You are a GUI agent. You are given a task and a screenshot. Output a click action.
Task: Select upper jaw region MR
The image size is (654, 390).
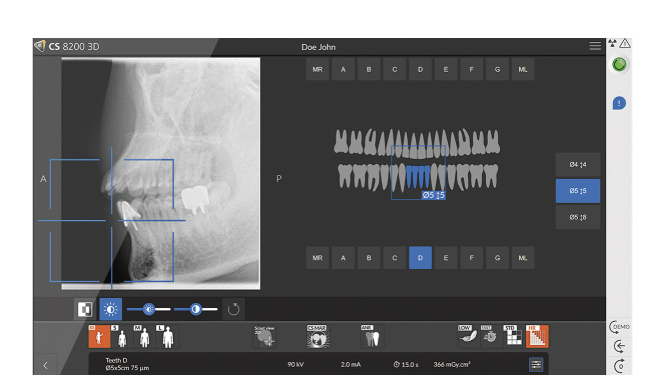coord(317,69)
